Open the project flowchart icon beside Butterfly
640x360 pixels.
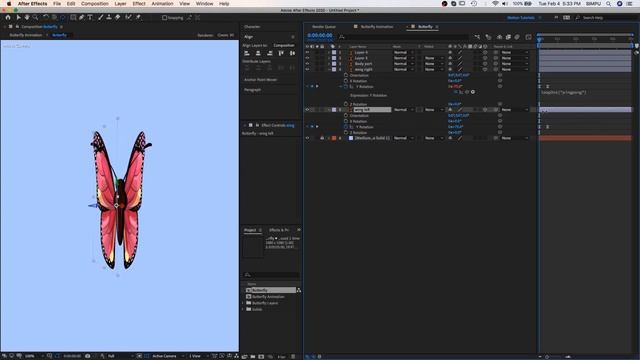pos(298,290)
